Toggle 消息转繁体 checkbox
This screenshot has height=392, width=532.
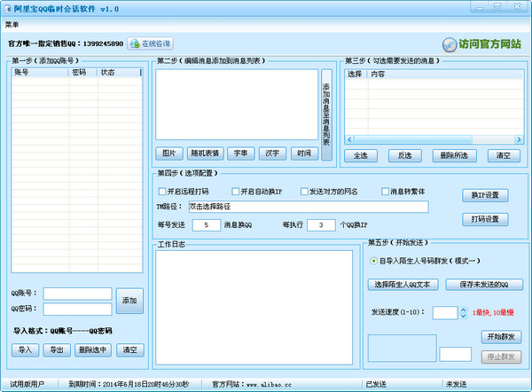coord(385,192)
